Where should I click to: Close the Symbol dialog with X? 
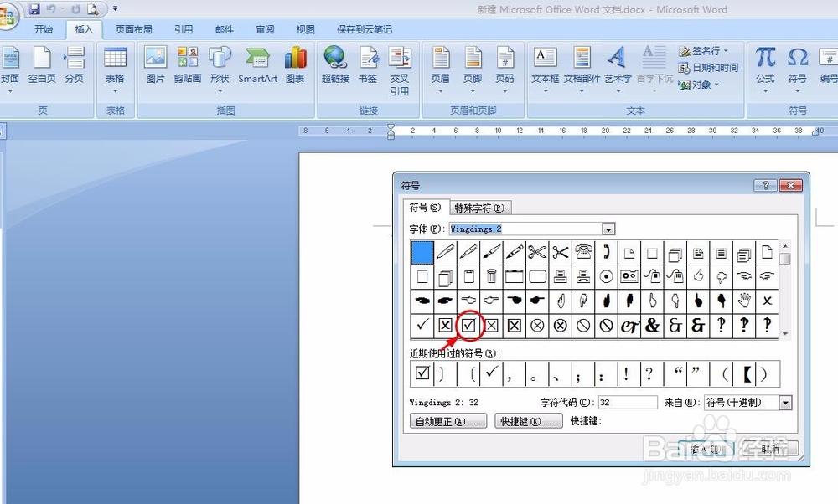click(790, 185)
